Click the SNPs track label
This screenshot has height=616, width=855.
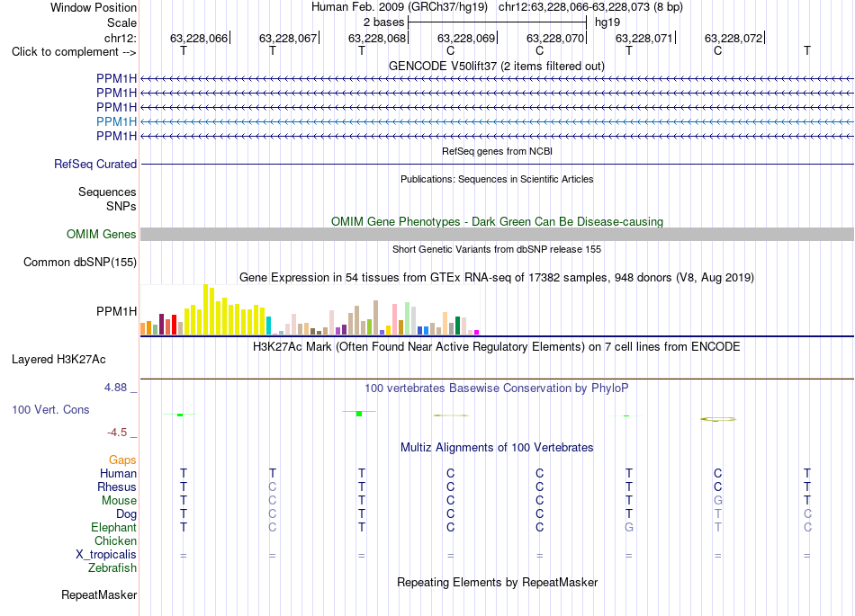pos(121,206)
